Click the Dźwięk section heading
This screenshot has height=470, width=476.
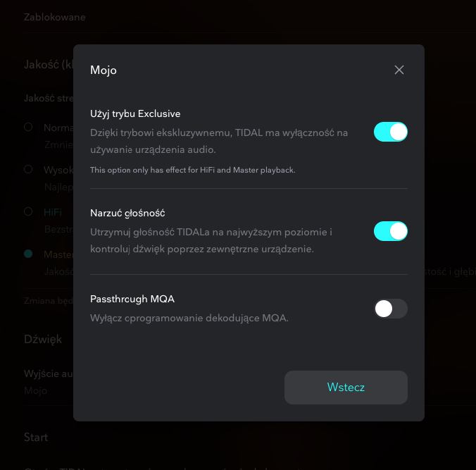point(43,339)
